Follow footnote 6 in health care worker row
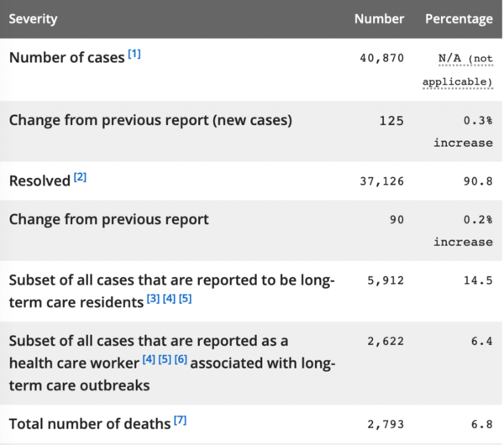504x445 pixels. [180, 360]
